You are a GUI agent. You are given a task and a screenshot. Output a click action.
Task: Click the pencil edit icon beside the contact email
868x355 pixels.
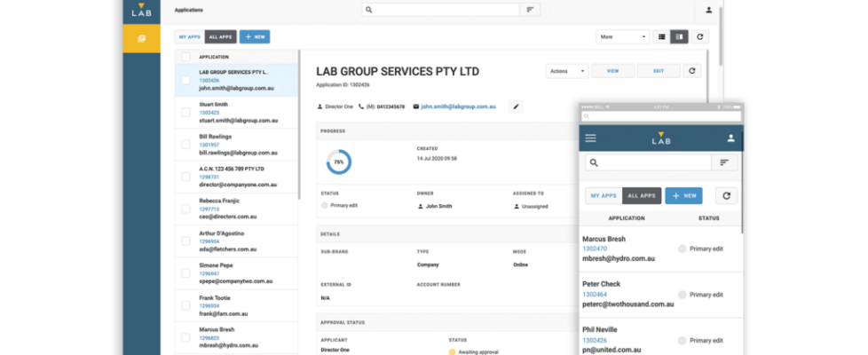tap(516, 106)
